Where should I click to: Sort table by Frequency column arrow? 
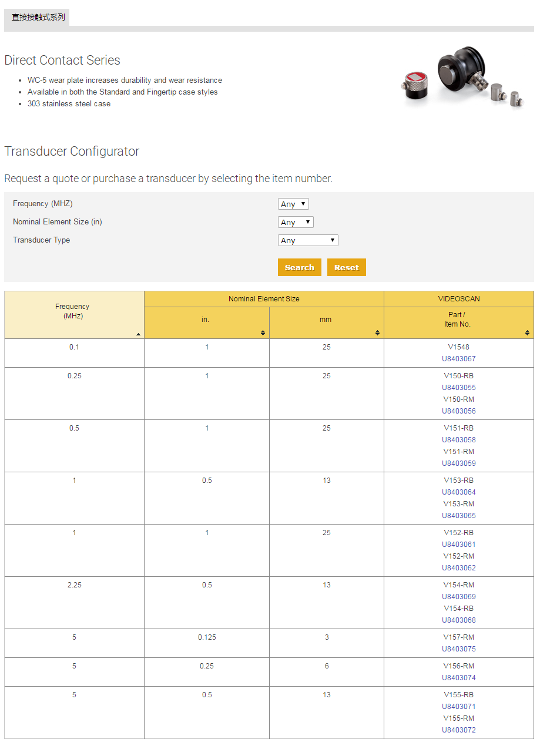tap(138, 334)
